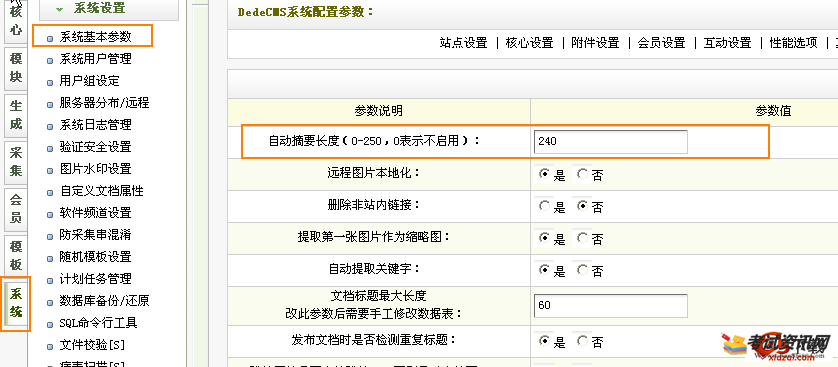Open 随机模板设置 in sidebar
This screenshot has width=838, height=367.
tap(95, 257)
